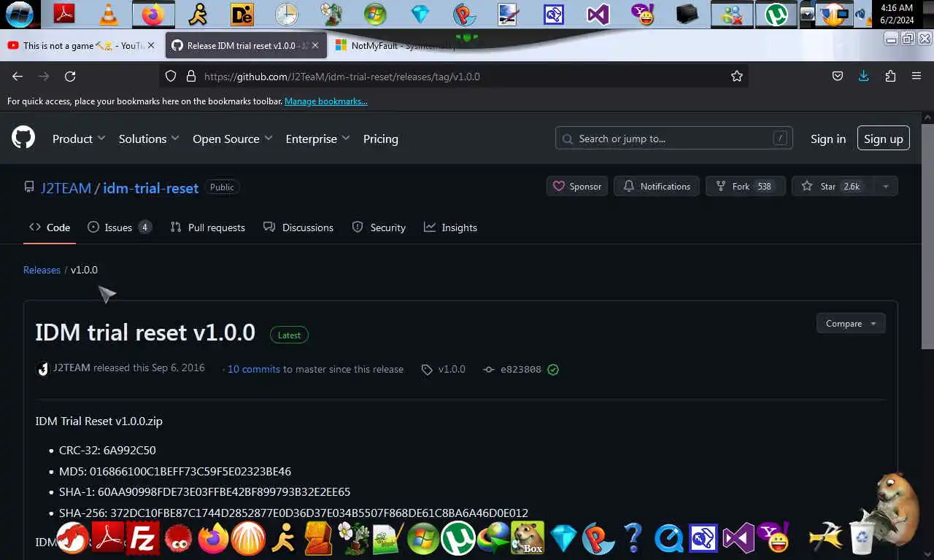Focus the GitHub 'Search or jump to' field
The height and width of the screenshot is (560, 934).
674,139
